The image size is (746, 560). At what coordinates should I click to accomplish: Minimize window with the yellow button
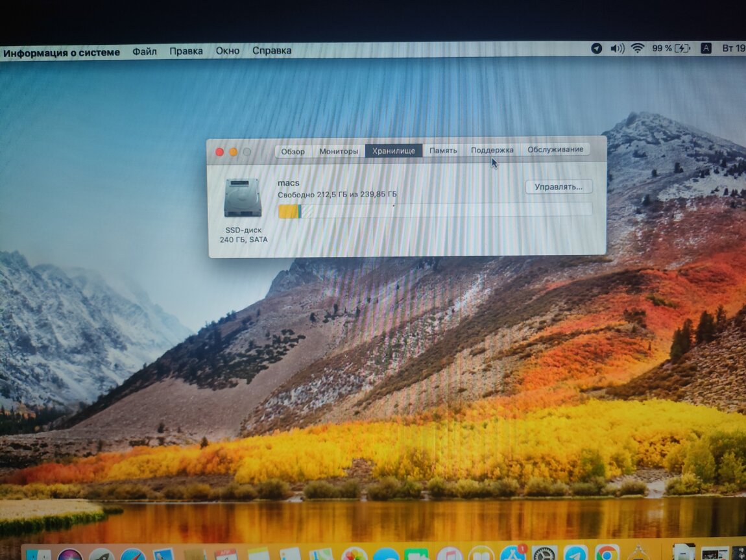[233, 152]
